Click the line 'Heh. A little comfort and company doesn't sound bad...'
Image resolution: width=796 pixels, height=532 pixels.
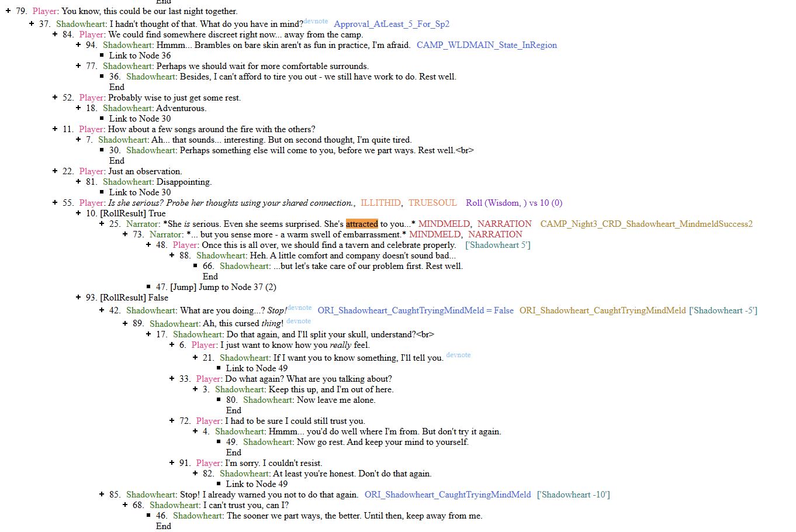(317, 255)
